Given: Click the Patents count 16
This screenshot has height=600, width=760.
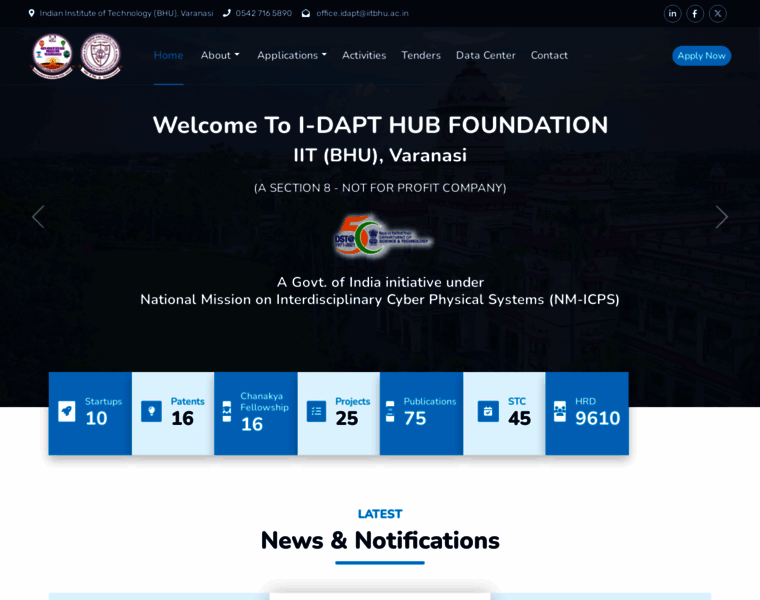Looking at the screenshot, I should (182, 418).
